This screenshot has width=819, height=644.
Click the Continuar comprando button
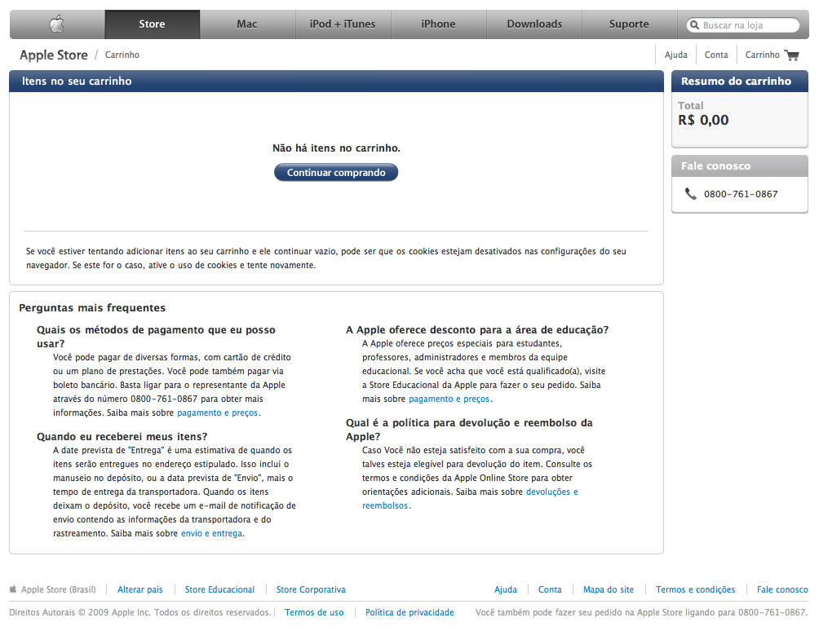click(336, 172)
